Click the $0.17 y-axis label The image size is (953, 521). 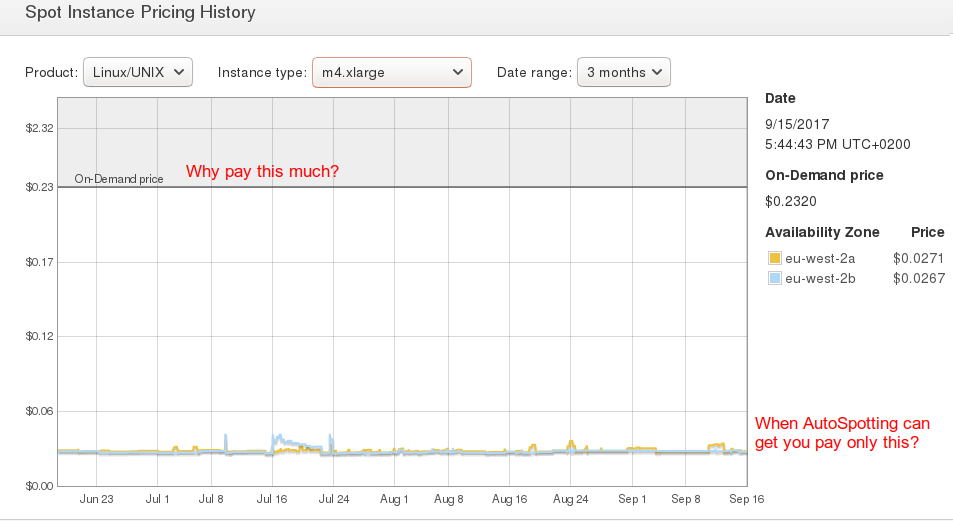[x=40, y=262]
